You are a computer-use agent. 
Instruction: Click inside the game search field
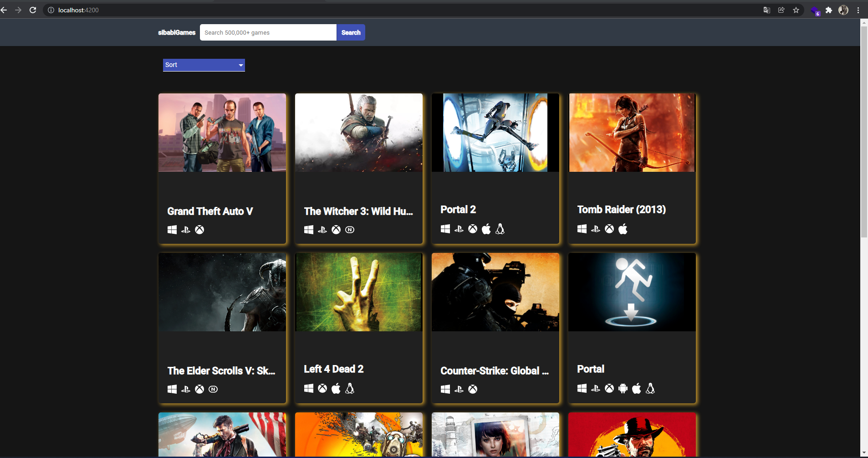point(268,32)
